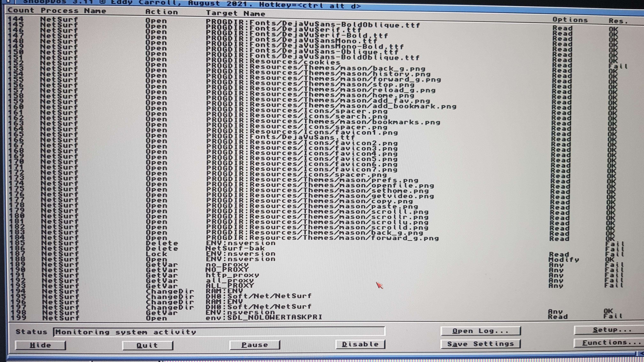644x362 pixels.
Task: Click the Count column header
Action: 21,10
